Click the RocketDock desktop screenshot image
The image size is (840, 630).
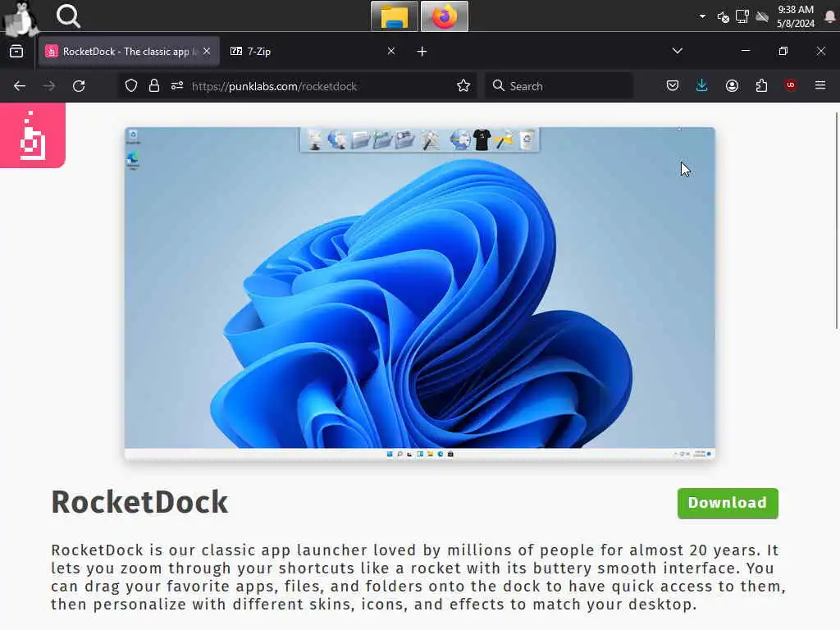point(419,294)
